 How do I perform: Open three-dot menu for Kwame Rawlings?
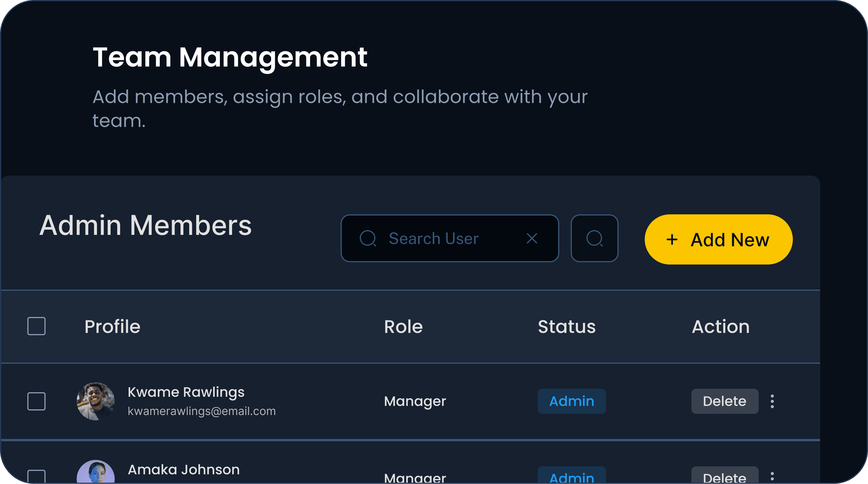[772, 401]
